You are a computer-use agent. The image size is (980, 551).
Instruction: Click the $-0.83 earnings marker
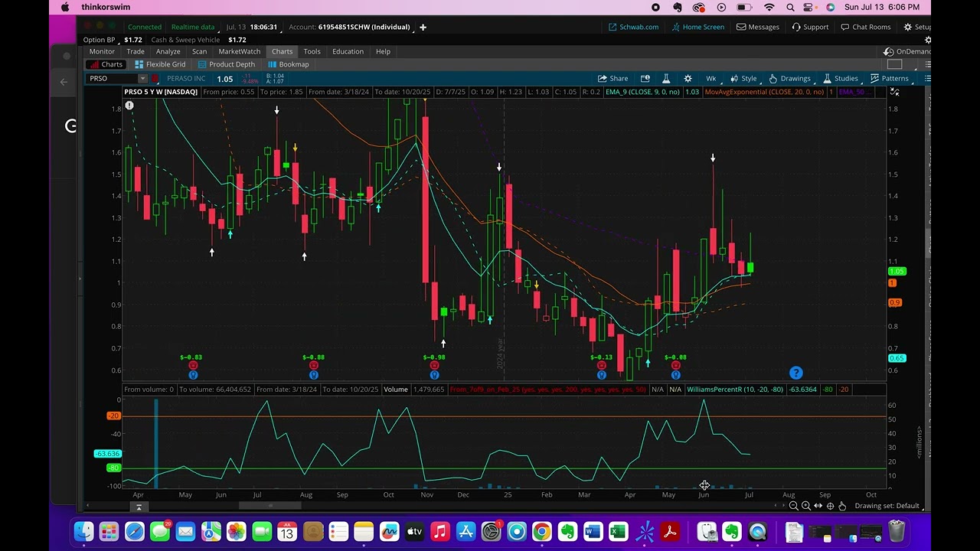(191, 357)
